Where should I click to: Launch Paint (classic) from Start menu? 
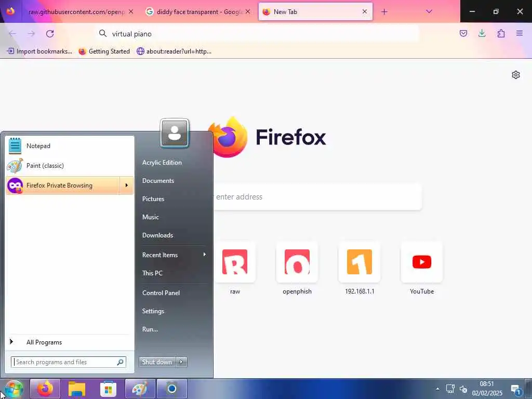70,166
